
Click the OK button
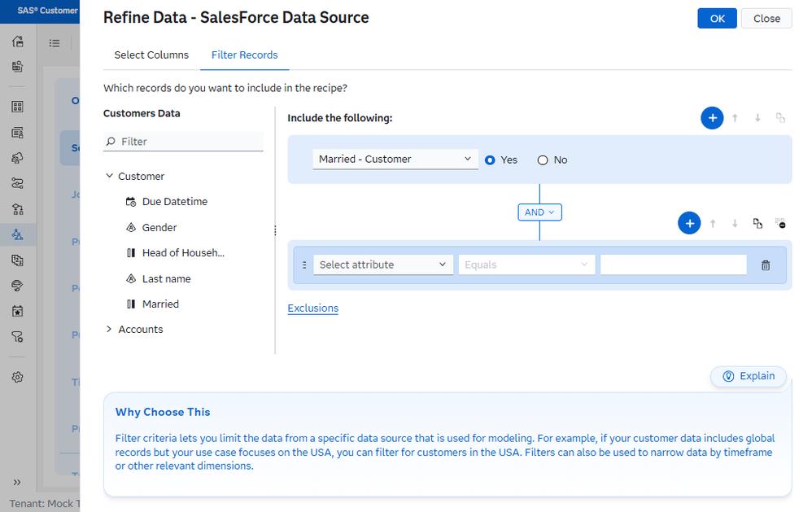(x=718, y=19)
